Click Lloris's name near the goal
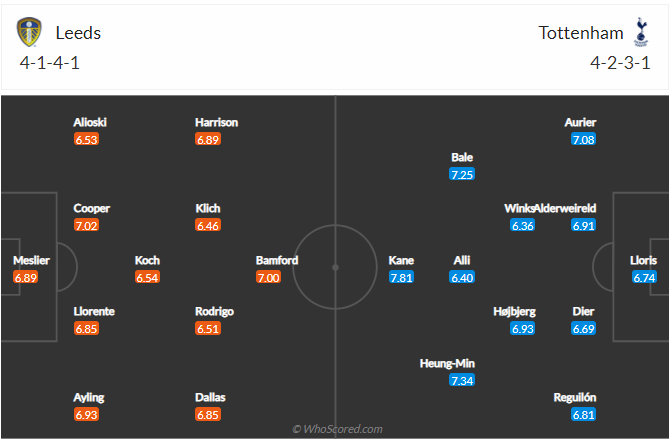This screenshot has width=670, height=439. (x=645, y=260)
